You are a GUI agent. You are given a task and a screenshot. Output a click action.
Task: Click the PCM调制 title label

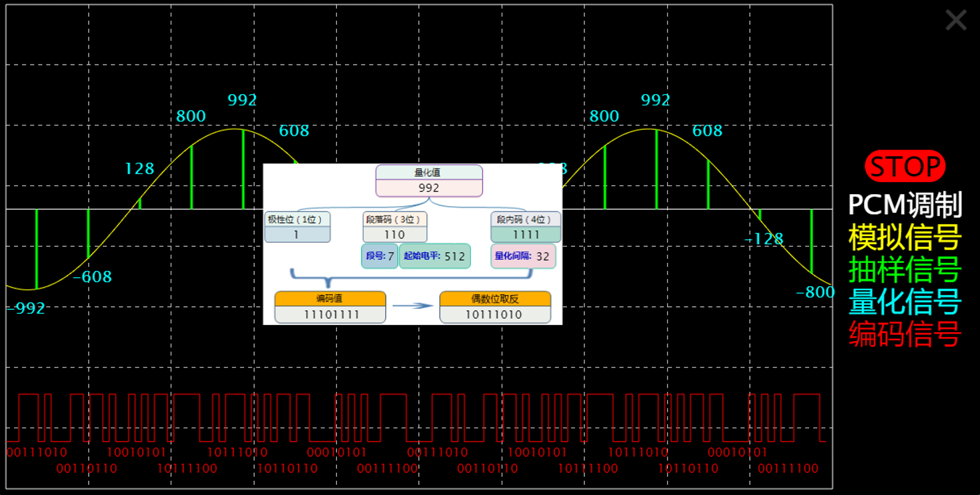coord(905,205)
